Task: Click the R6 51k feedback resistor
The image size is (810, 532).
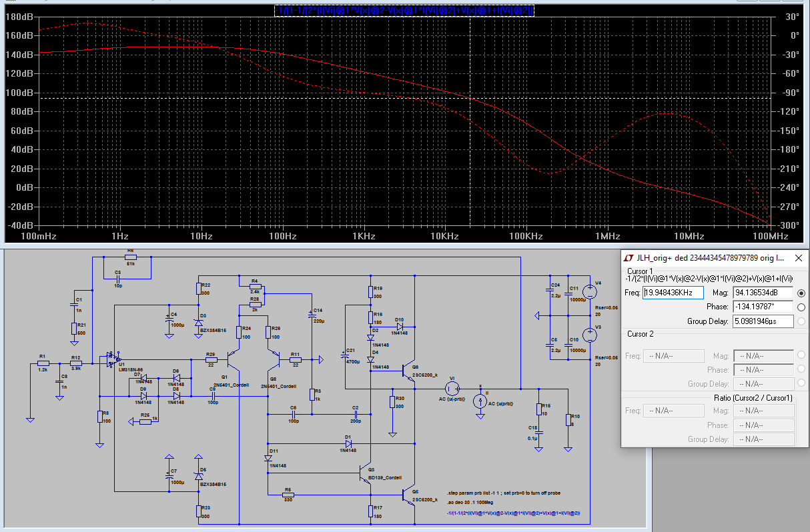Action: pyautogui.click(x=131, y=257)
